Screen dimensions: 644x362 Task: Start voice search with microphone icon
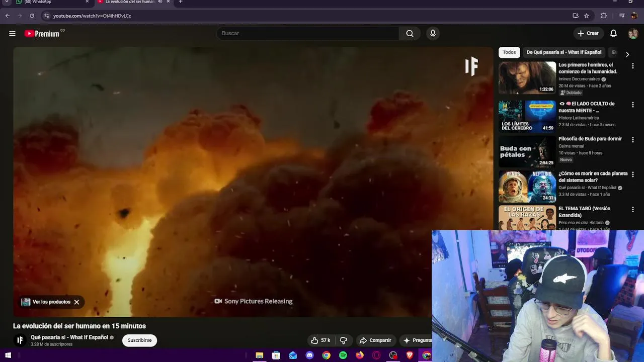click(433, 33)
